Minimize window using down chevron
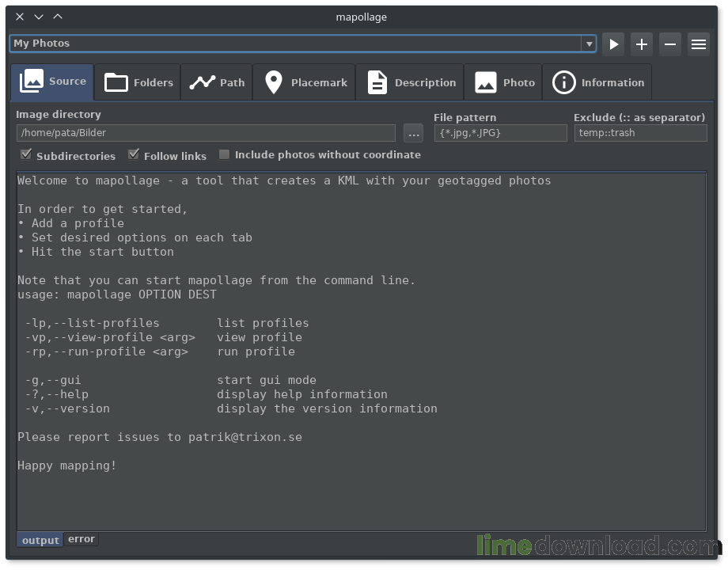 (39, 17)
